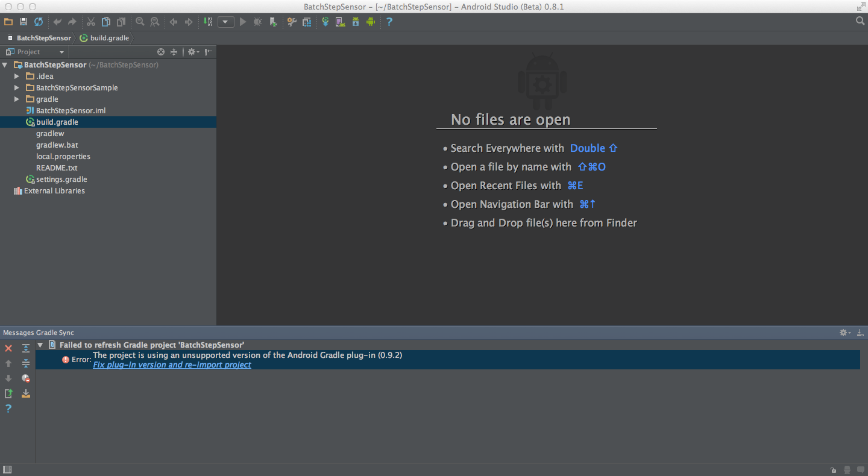The image size is (868, 476).
Task: Click the lock icon in status bar
Action: [x=833, y=470]
